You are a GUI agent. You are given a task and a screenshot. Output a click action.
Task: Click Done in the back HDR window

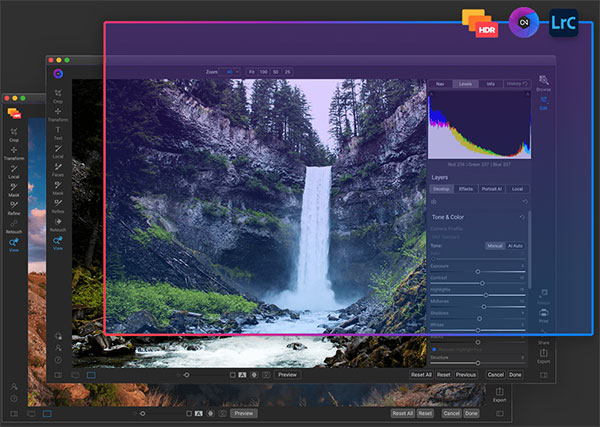(471, 413)
